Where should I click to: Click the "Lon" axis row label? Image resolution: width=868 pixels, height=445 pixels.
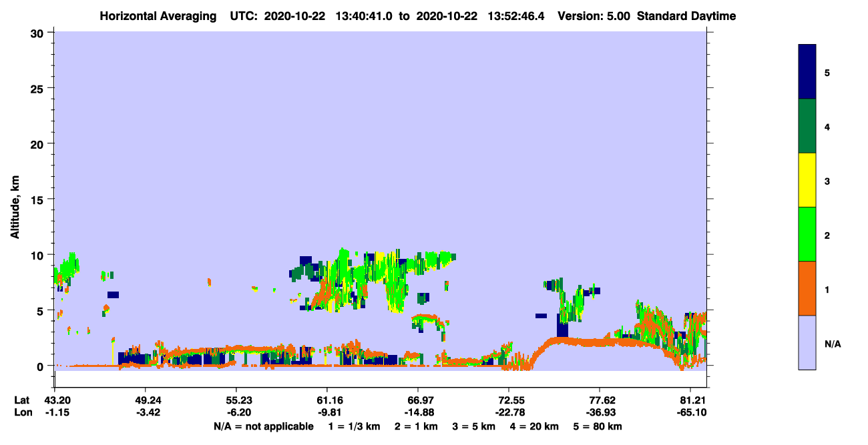coord(23,412)
